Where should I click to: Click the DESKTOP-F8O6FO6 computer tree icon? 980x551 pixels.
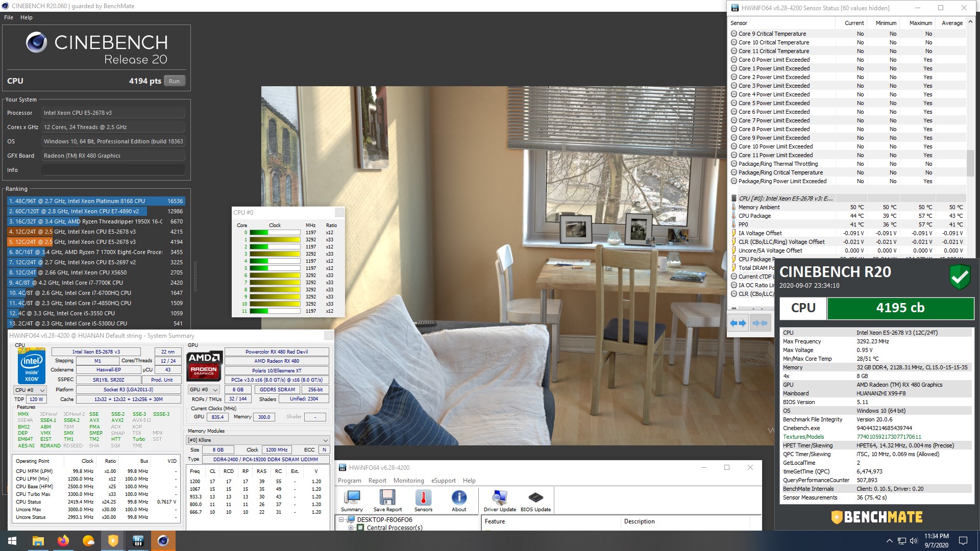point(351,520)
